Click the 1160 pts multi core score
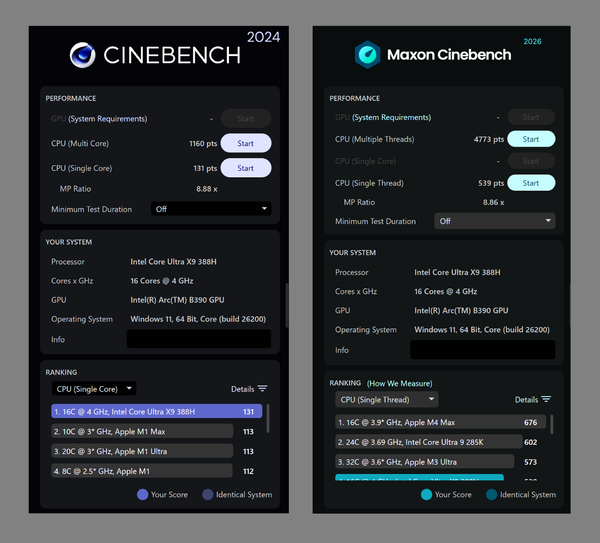The height and width of the screenshot is (543, 600). [203, 143]
